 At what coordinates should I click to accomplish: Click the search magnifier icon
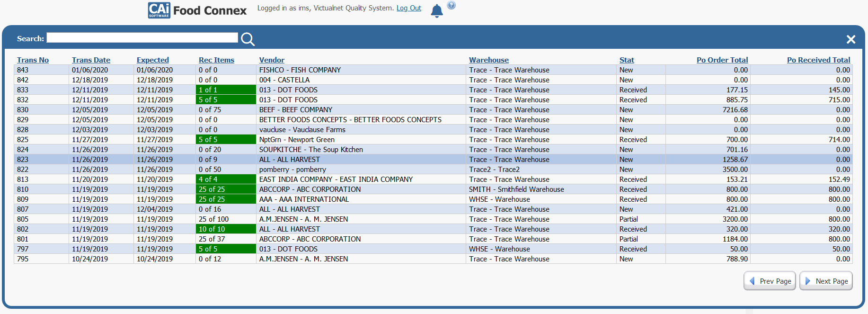pyautogui.click(x=248, y=39)
